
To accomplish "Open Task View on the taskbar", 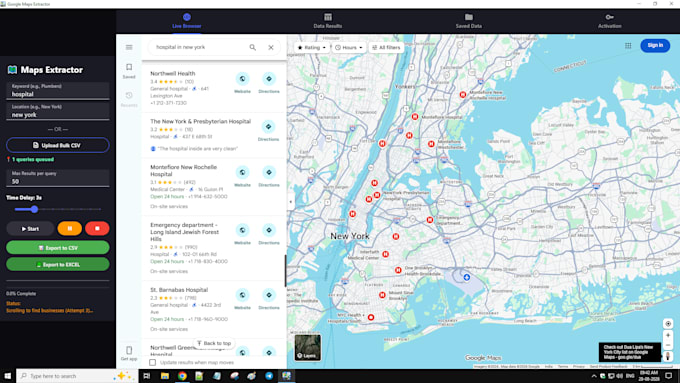I will (x=147, y=376).
